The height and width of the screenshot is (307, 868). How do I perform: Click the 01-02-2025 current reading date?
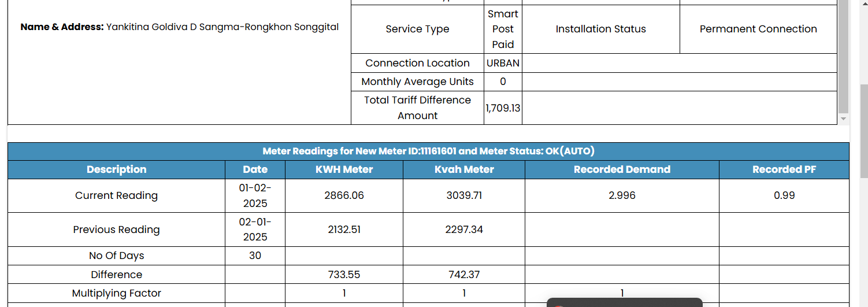[255, 195]
